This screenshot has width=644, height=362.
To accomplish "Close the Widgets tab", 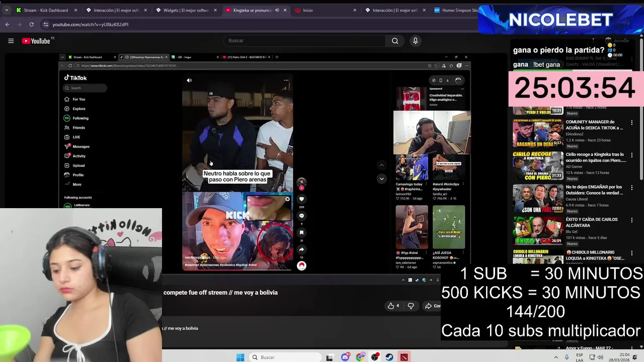I will click(x=215, y=10).
